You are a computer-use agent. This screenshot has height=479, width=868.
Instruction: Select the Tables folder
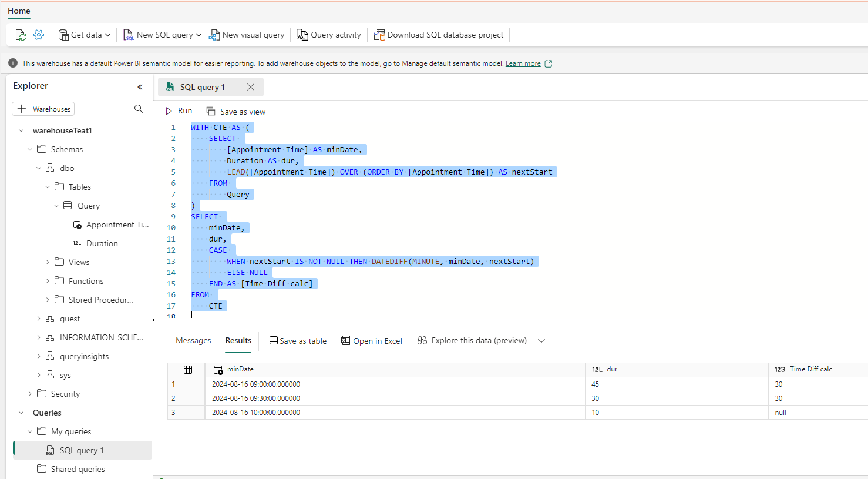tap(79, 187)
